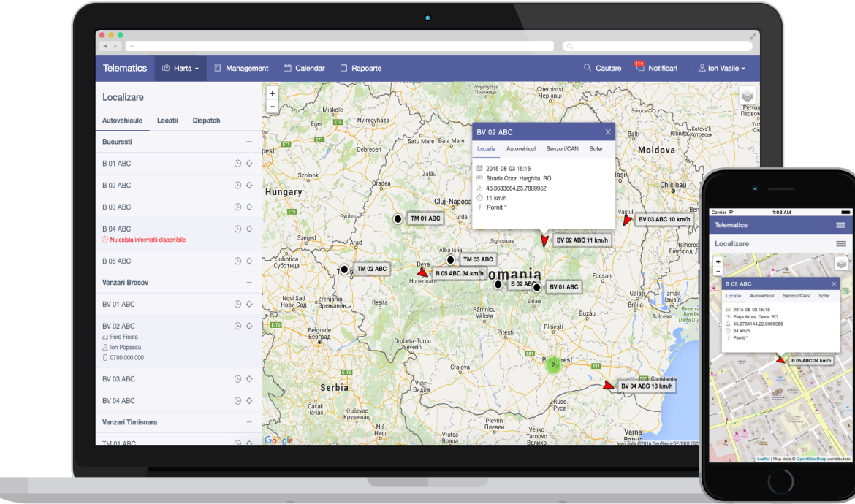Image resolution: width=855 pixels, height=504 pixels.
Task: Switch to the Locatii tab in sidebar
Action: tap(167, 121)
